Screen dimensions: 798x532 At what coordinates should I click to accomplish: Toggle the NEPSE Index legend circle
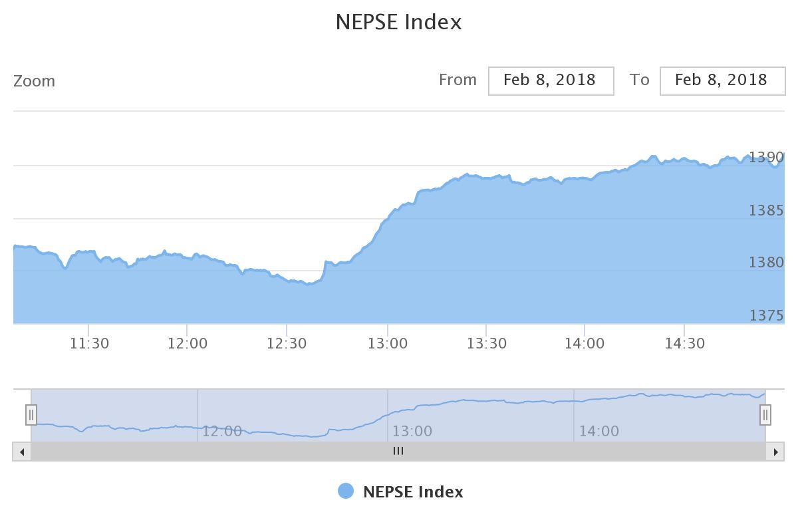[346, 491]
